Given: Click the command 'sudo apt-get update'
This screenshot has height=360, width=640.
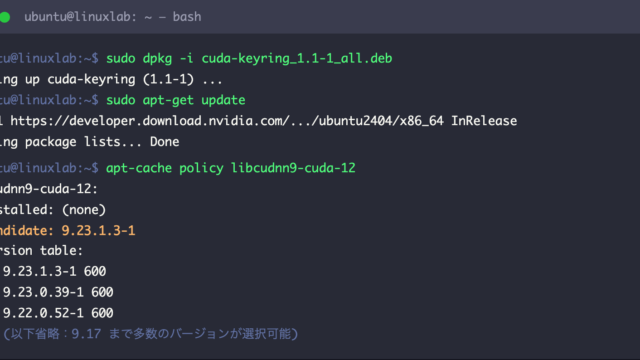Looking at the screenshot, I should [176, 100].
